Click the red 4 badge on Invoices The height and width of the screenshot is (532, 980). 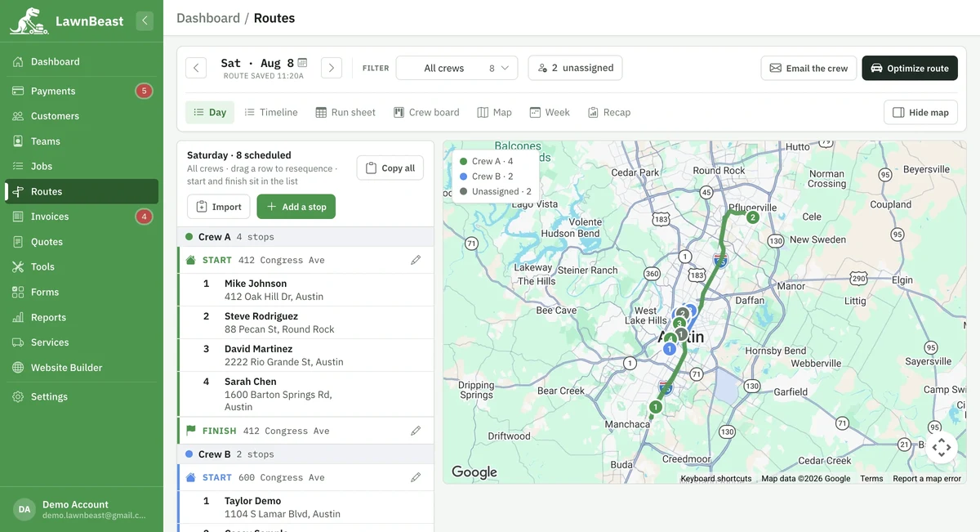tap(144, 217)
